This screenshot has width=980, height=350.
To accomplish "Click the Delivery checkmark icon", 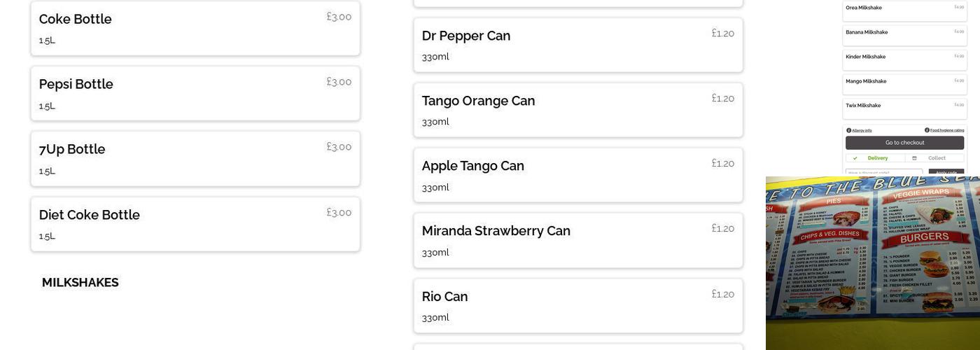I will tap(855, 158).
